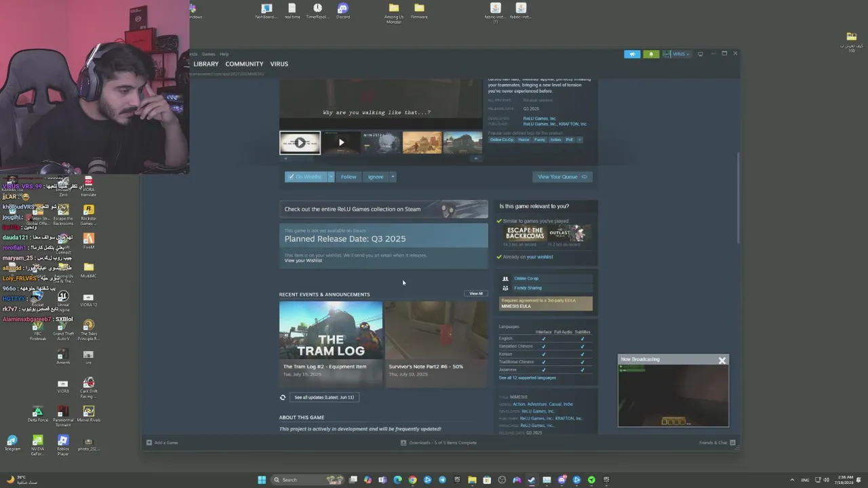The height and width of the screenshot is (488, 868).
Task: Open Survivor's Note Part2 #6 announcement
Action: 436,344
